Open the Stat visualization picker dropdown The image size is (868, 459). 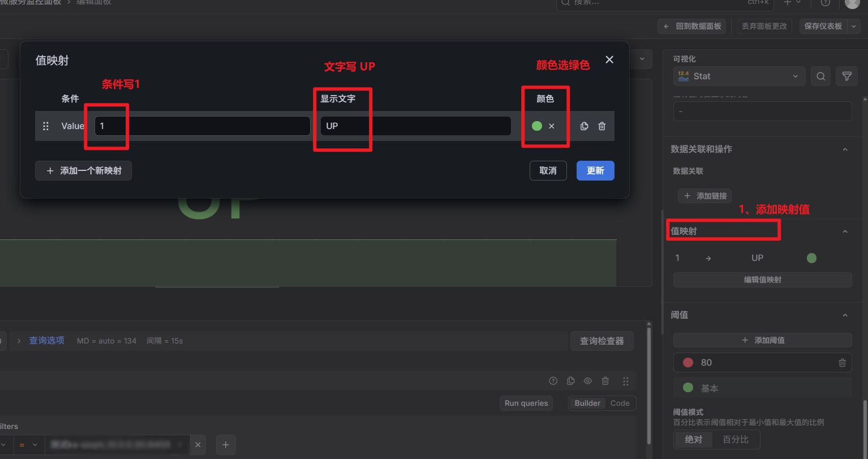[739, 76]
